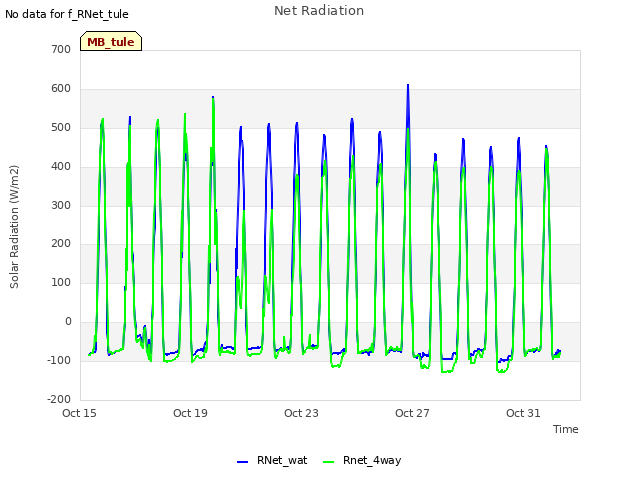
Task: Click the Oct 15 x-axis tick label
Action: pos(79,413)
